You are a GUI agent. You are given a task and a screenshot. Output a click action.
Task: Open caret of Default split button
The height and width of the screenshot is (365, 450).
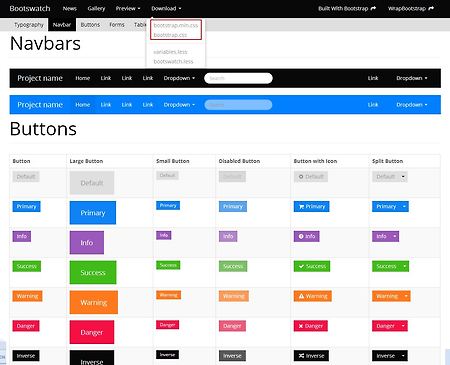[x=403, y=176]
